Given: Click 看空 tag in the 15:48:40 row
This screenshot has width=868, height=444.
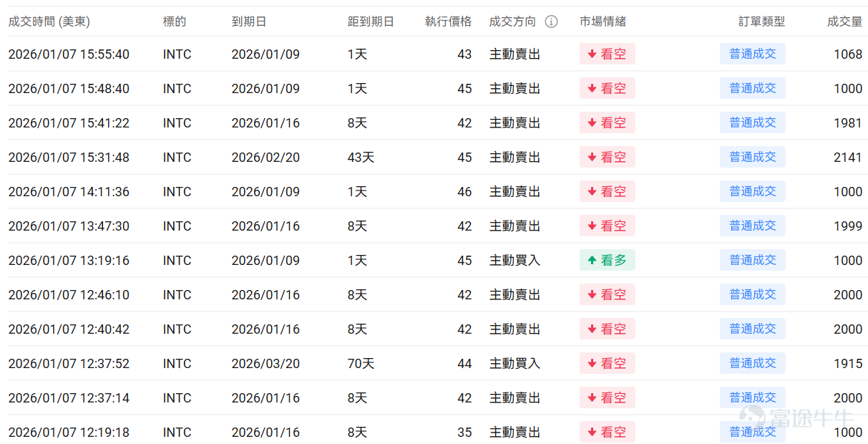Looking at the screenshot, I should [608, 88].
